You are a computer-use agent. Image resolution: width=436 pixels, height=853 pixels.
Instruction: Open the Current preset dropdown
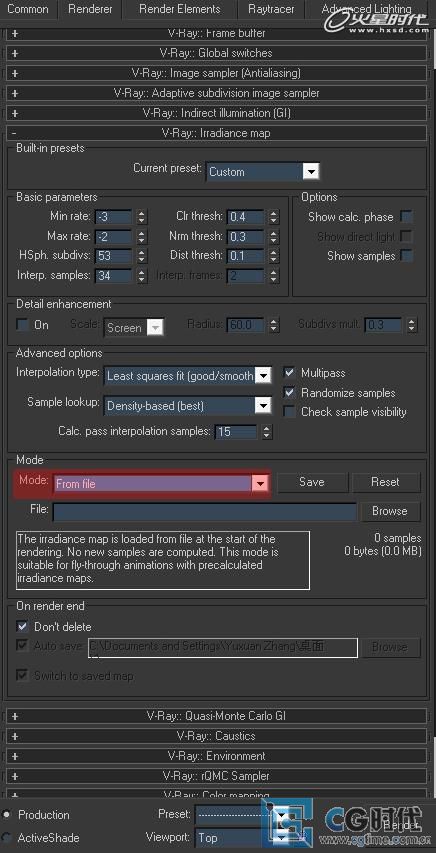pos(262,172)
